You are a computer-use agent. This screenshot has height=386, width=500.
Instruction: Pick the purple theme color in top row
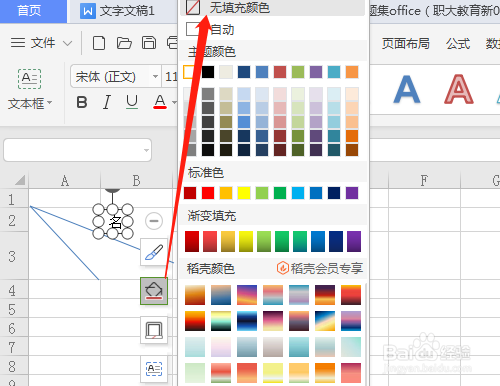click(316, 72)
